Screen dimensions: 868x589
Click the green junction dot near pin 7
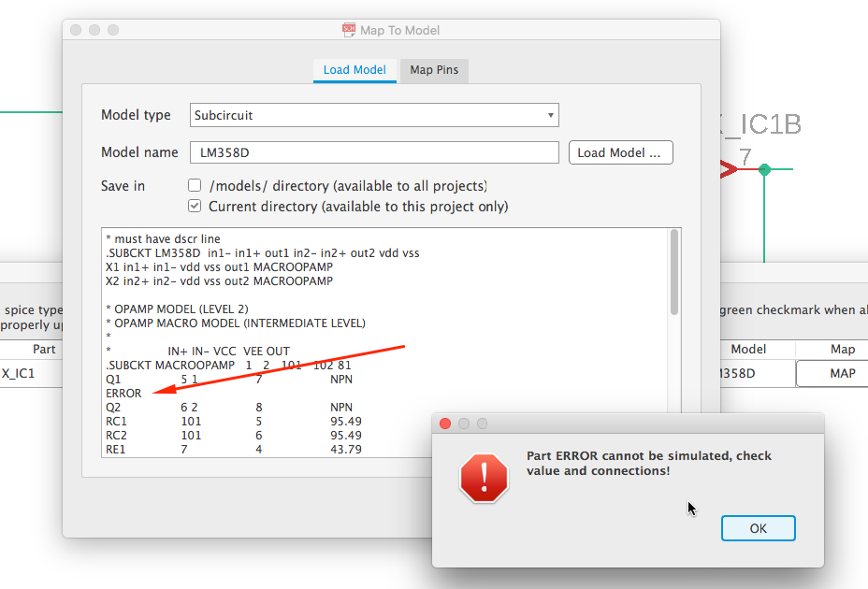coord(764,169)
